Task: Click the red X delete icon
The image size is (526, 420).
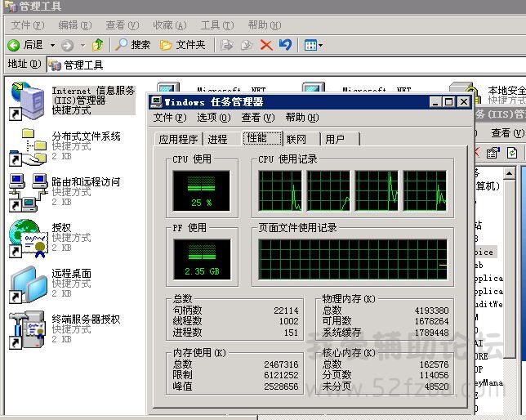Action: (266, 45)
